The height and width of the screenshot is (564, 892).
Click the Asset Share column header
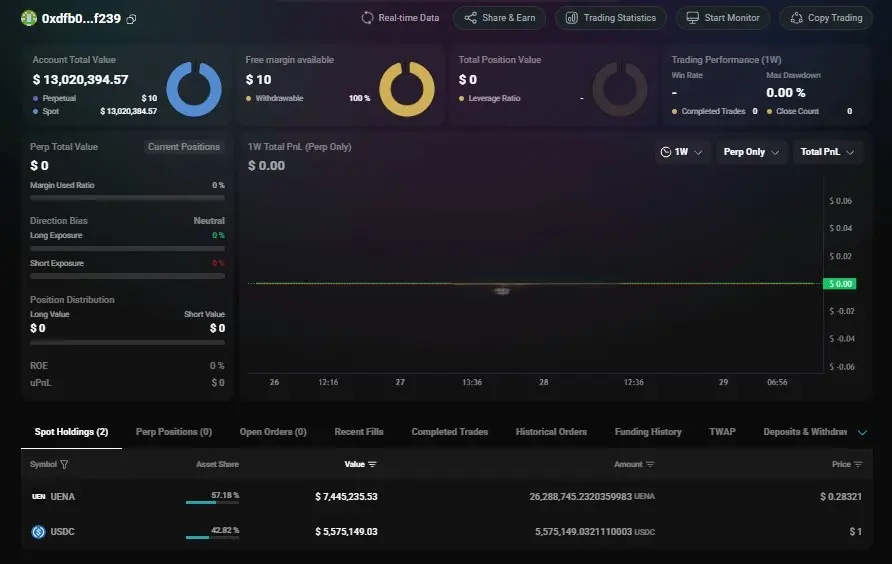pos(217,464)
